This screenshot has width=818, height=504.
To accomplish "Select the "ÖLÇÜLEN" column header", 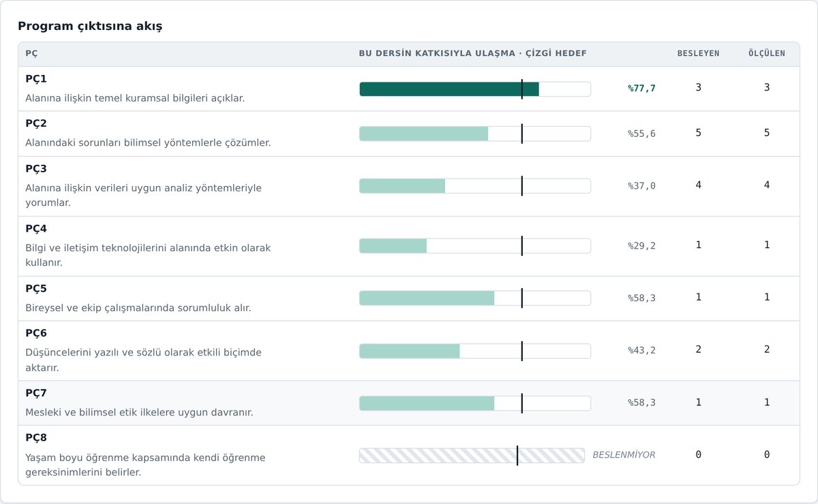I will [x=767, y=54].
